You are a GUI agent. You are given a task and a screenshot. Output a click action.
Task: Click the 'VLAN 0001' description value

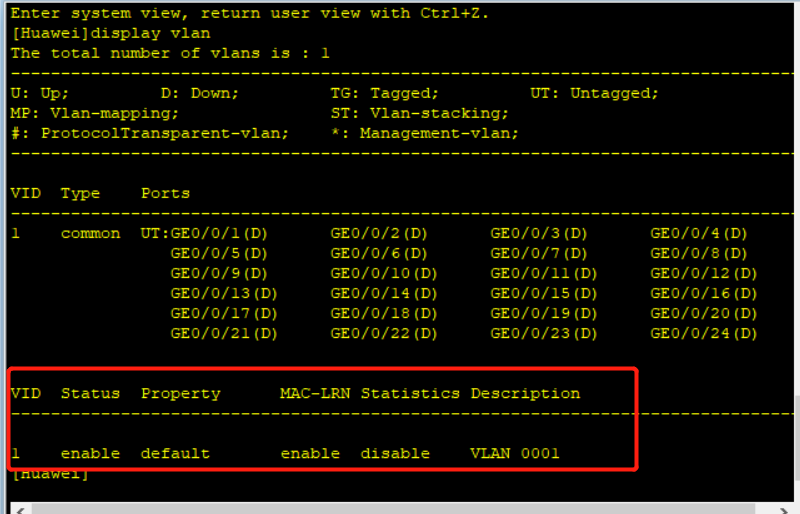point(515,453)
